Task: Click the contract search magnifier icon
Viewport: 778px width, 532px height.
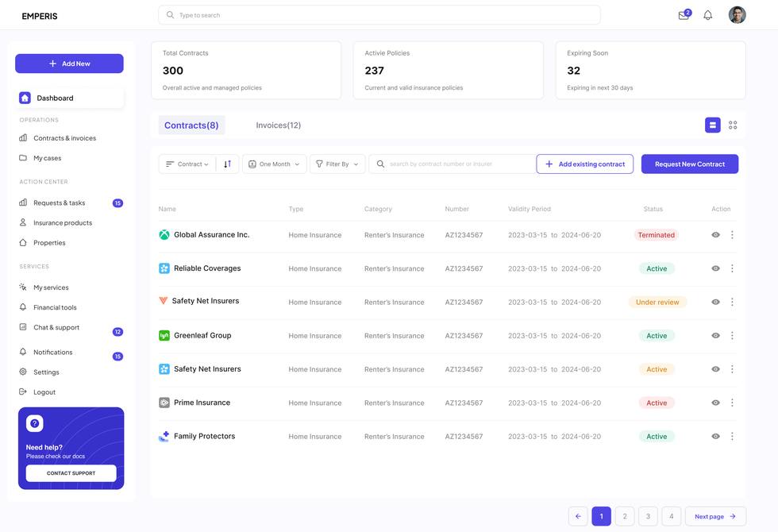Action: click(380, 164)
